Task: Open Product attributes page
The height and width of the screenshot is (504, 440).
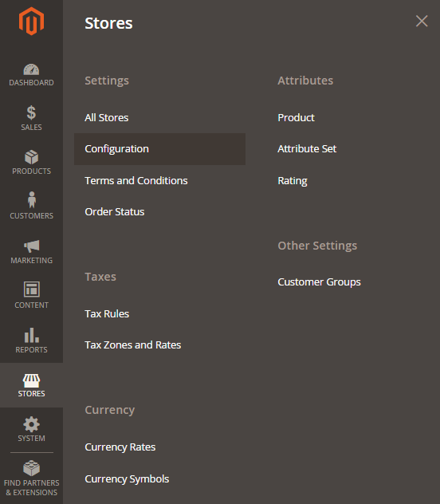Action: click(296, 118)
